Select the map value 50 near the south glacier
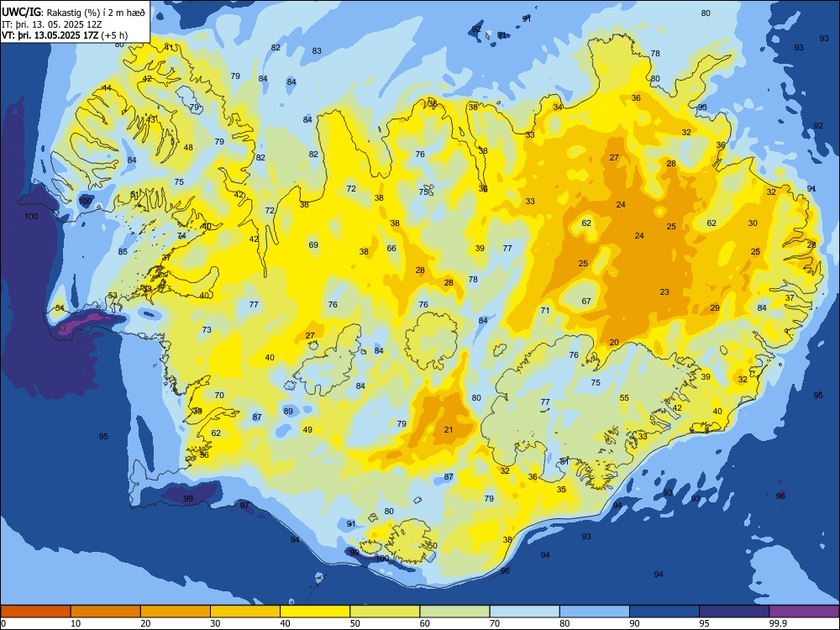Image resolution: width=840 pixels, height=630 pixels. [x=433, y=545]
